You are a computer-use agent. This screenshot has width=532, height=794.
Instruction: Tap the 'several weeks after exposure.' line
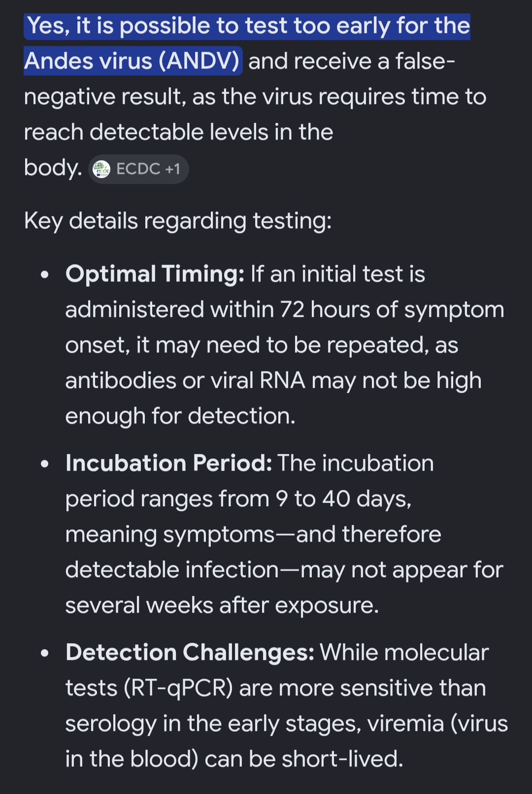point(222,605)
